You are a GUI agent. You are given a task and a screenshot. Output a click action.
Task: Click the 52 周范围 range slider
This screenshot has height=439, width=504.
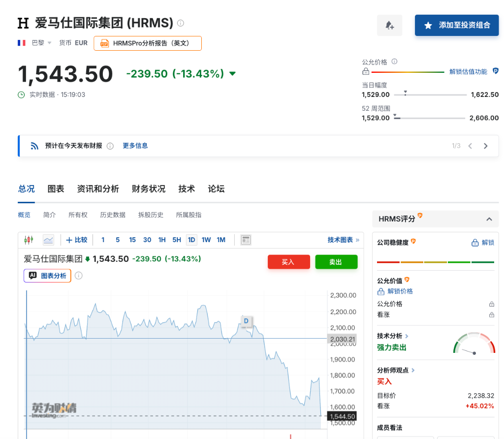coord(429,118)
